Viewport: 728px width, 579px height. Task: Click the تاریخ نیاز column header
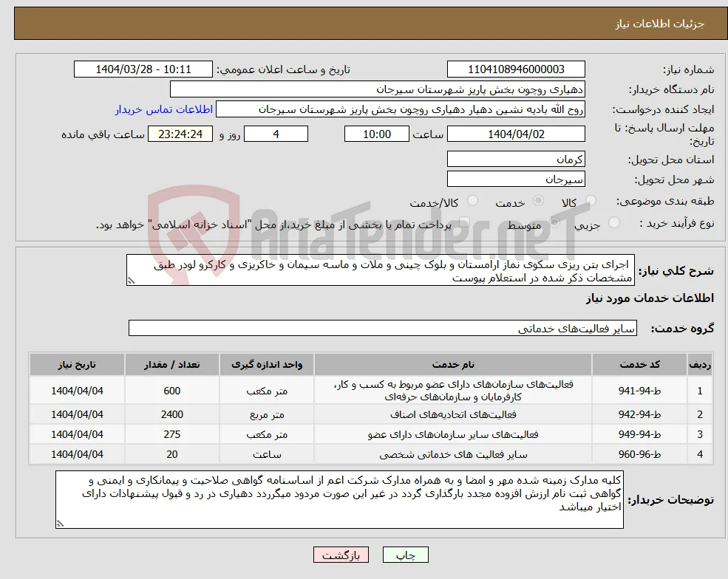click(x=77, y=365)
